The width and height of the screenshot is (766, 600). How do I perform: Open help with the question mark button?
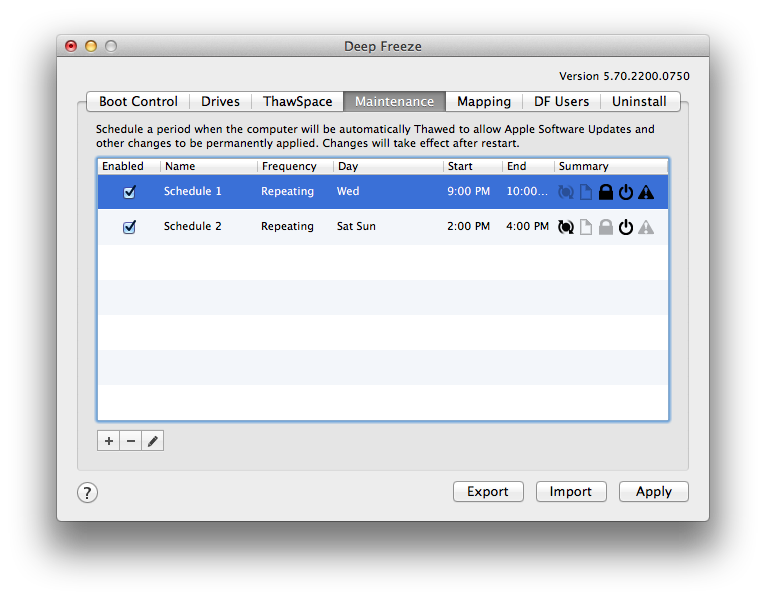coord(87,493)
